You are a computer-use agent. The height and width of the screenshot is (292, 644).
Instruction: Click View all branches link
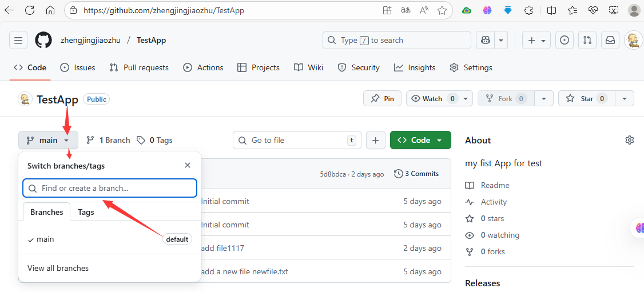tap(58, 268)
